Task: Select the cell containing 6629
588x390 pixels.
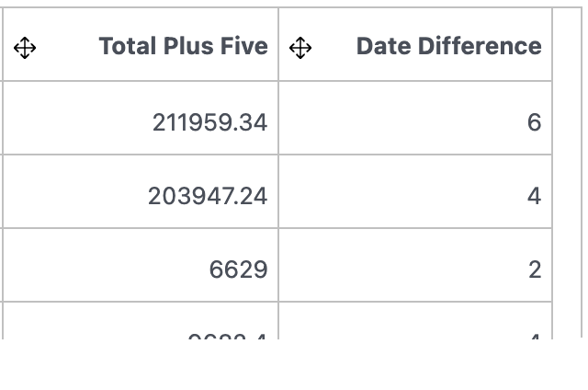Action: click(x=141, y=265)
